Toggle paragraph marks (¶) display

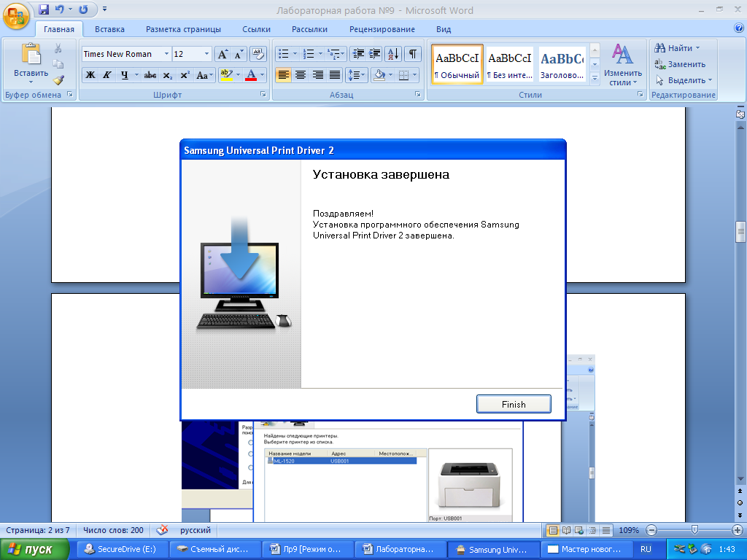pyautogui.click(x=413, y=54)
